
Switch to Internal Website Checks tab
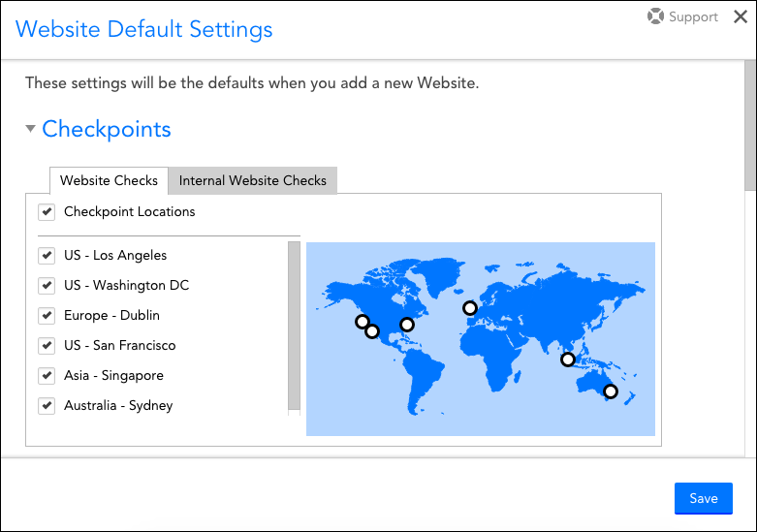253,180
